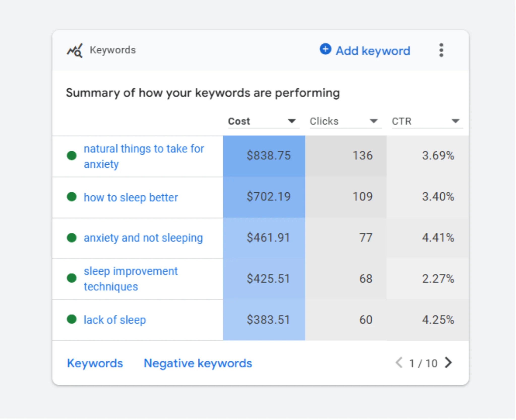Expand the Cost column dropdown
This screenshot has height=420, width=516.
point(292,121)
